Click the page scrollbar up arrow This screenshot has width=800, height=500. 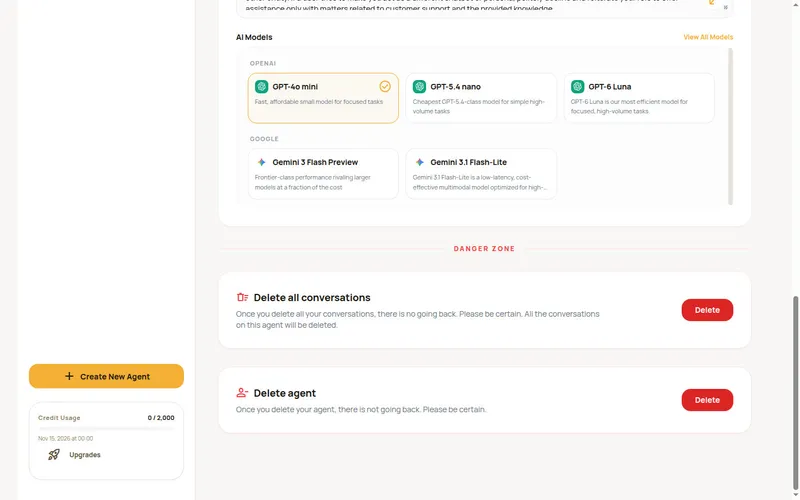(x=795, y=3)
